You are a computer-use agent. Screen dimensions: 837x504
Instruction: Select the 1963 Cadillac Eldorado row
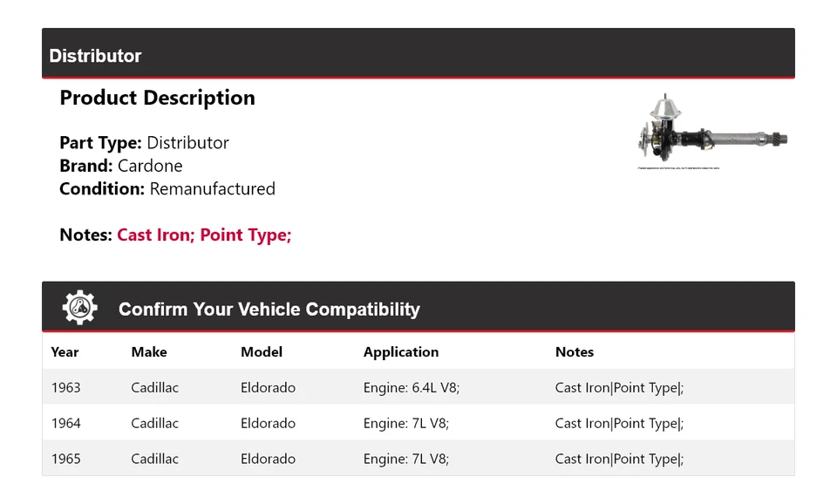418,387
